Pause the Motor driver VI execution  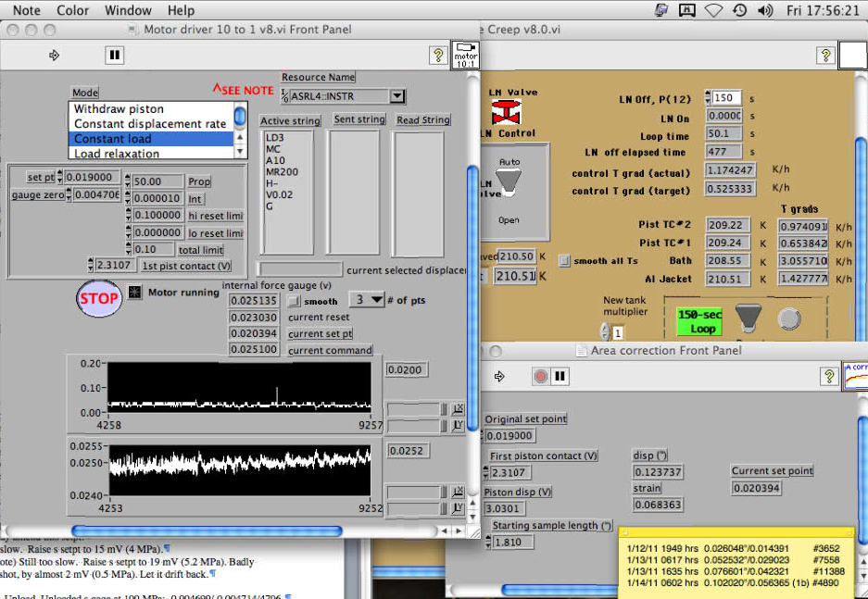click(x=114, y=56)
